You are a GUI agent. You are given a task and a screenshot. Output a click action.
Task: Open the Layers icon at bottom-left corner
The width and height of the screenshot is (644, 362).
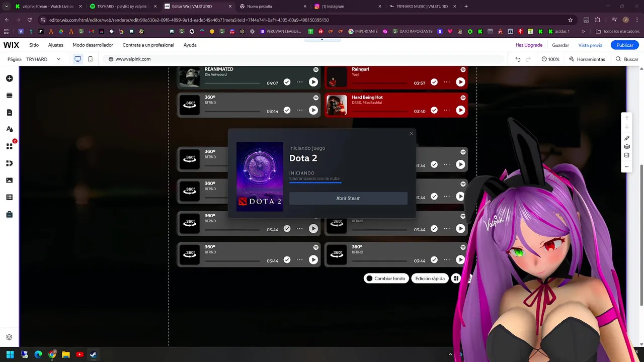tap(9, 337)
